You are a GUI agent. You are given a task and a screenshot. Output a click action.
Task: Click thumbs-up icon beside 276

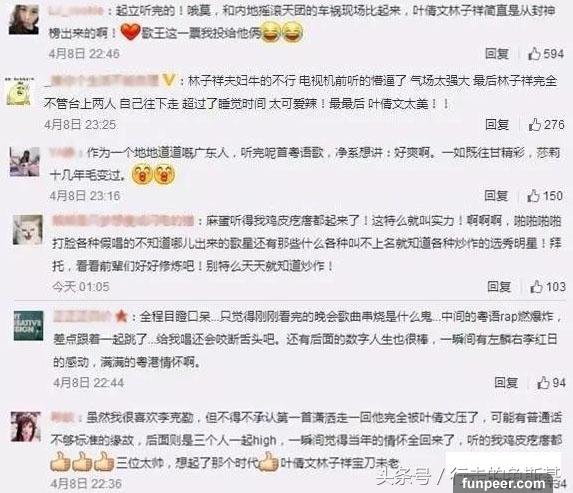[x=535, y=125]
